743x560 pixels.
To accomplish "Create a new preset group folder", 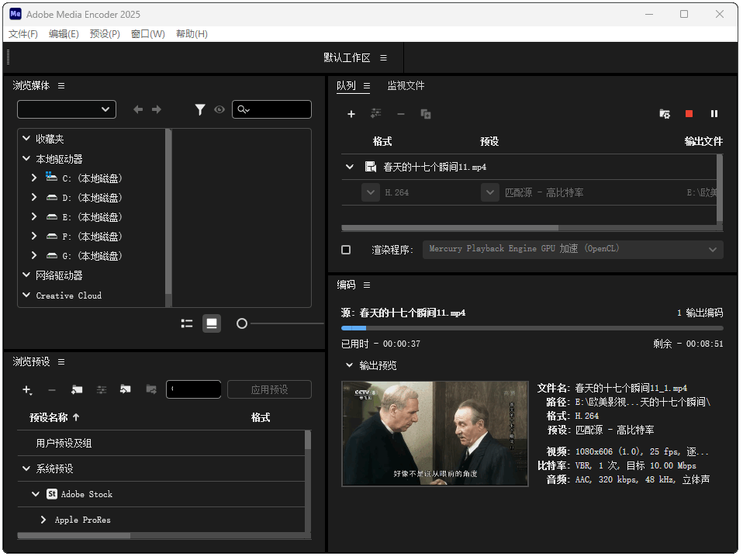I will coord(77,389).
